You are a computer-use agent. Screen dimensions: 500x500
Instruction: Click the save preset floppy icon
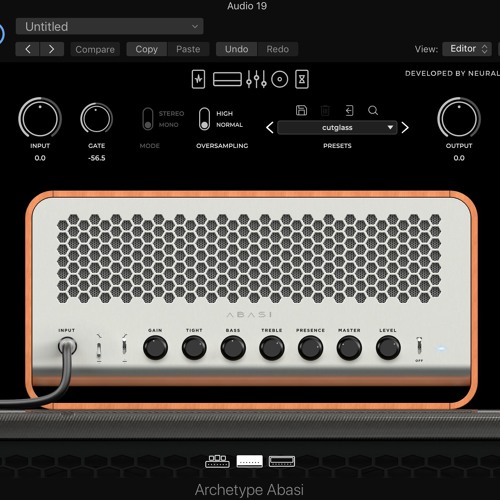pyautogui.click(x=301, y=110)
